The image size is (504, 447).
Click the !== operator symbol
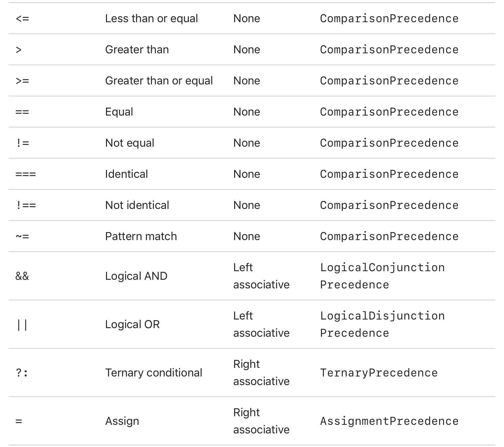pos(26,205)
